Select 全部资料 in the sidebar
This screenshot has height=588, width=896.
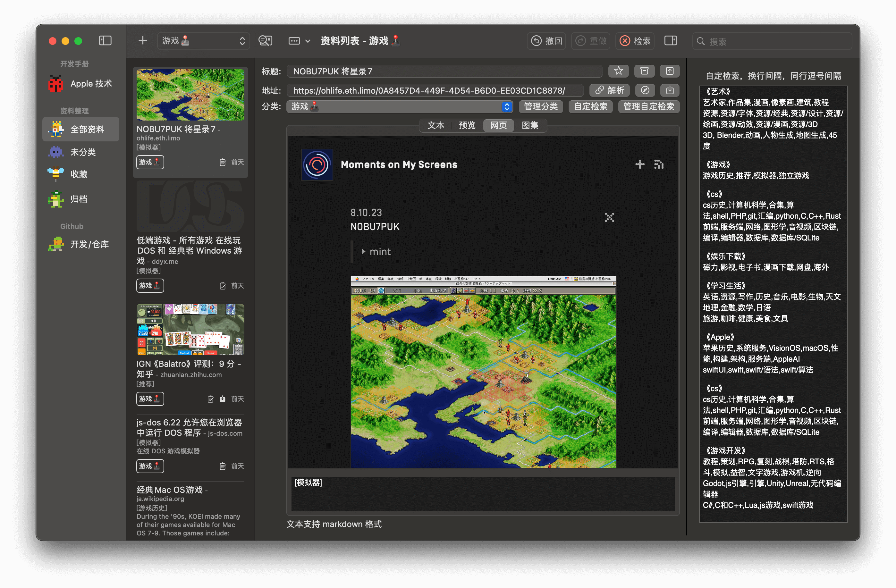80,129
